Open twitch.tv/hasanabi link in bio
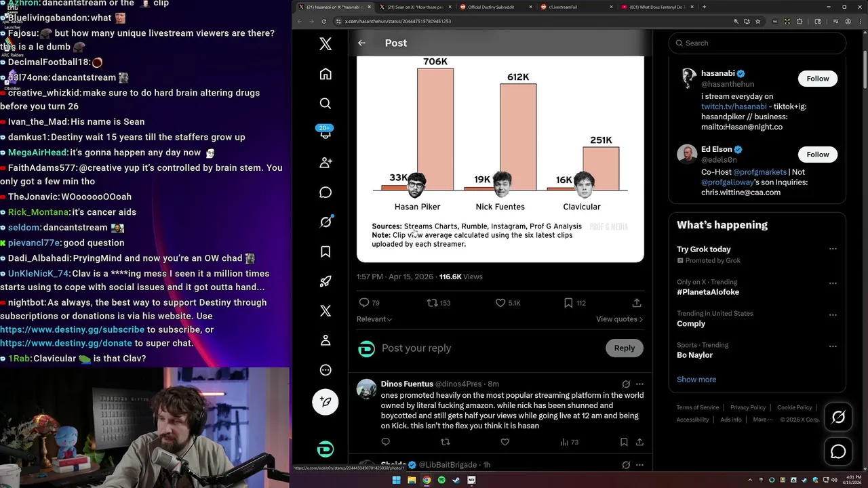Viewport: 868px width, 488px height. 734,106
